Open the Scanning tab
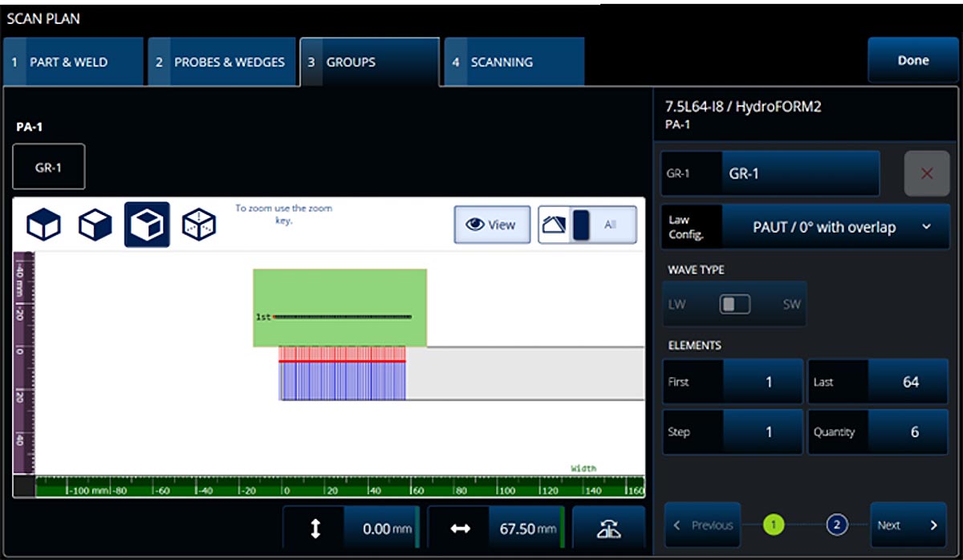The width and height of the screenshot is (963, 560). (x=514, y=62)
